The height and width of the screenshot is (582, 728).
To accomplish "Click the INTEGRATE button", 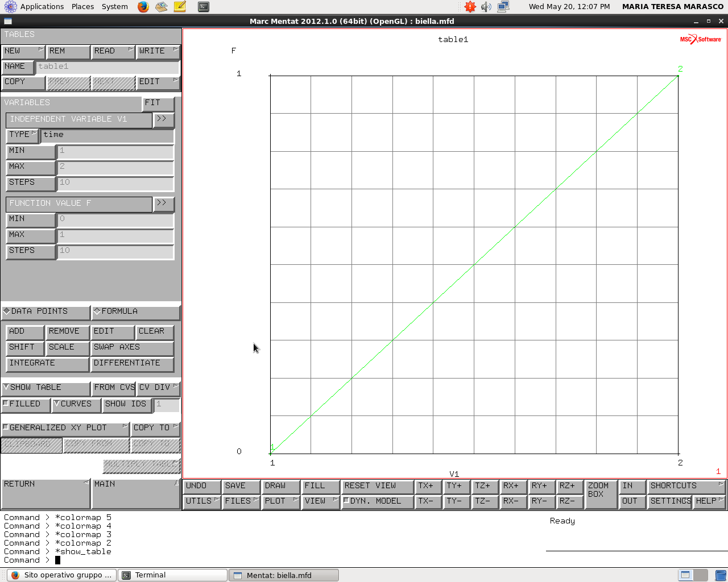I will [x=48, y=364].
